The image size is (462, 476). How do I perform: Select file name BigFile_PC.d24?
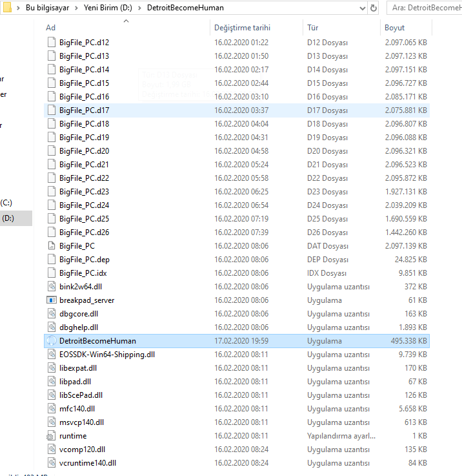pos(84,205)
